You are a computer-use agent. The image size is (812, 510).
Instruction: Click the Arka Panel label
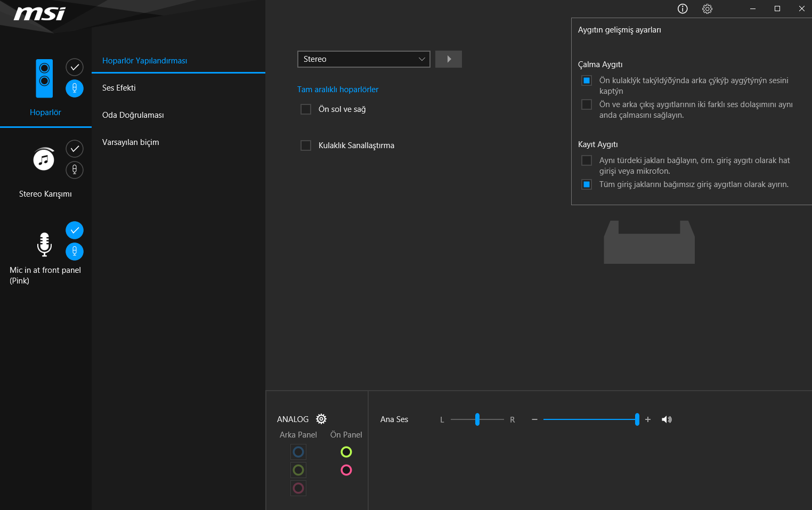(298, 435)
